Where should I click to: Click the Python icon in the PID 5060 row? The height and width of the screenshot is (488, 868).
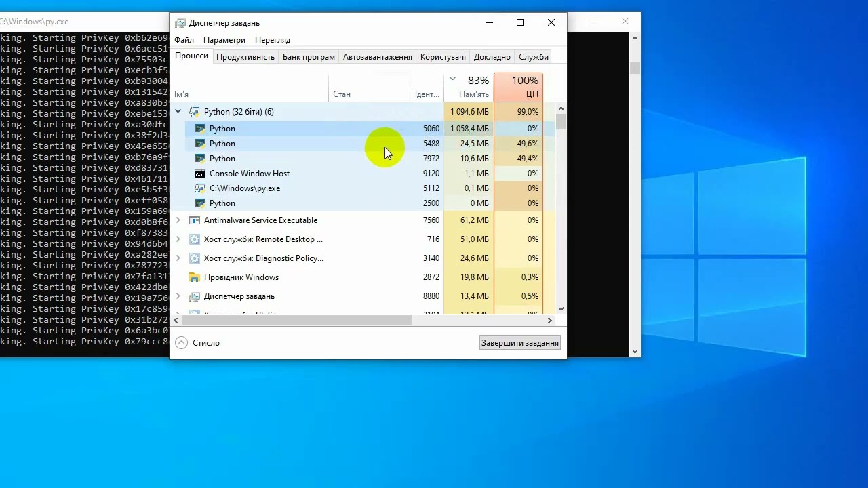click(x=200, y=129)
